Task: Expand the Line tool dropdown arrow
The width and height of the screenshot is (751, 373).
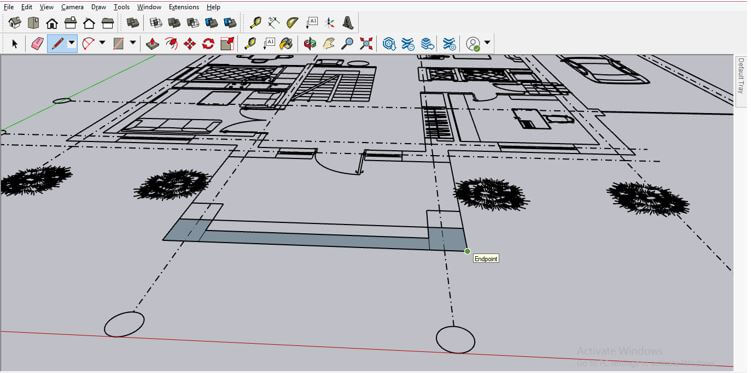Action: click(71, 43)
